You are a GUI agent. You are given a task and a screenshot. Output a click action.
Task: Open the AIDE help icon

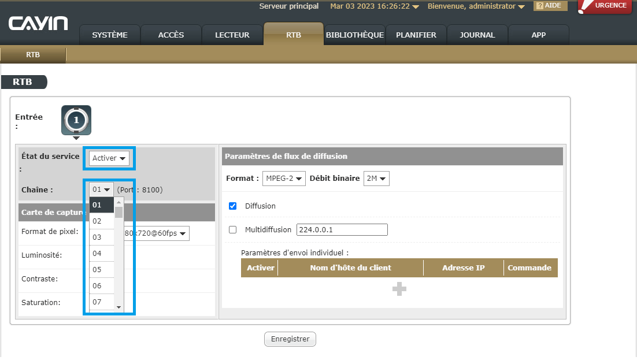[x=548, y=6]
